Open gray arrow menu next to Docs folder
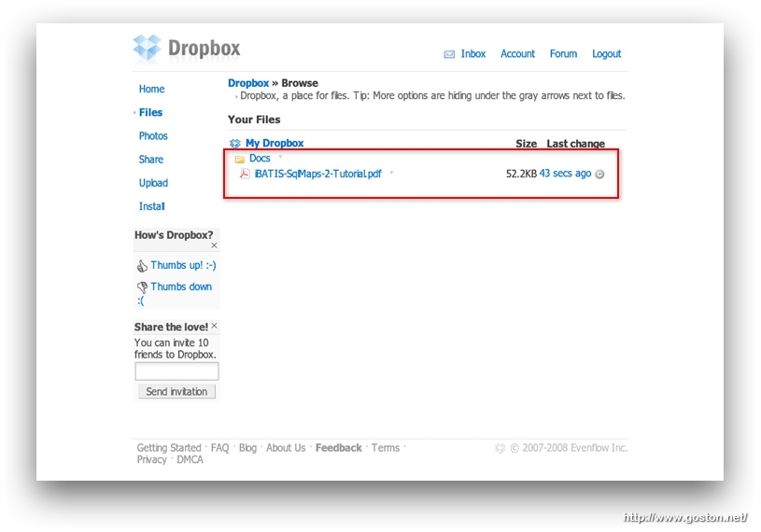 [x=280, y=157]
